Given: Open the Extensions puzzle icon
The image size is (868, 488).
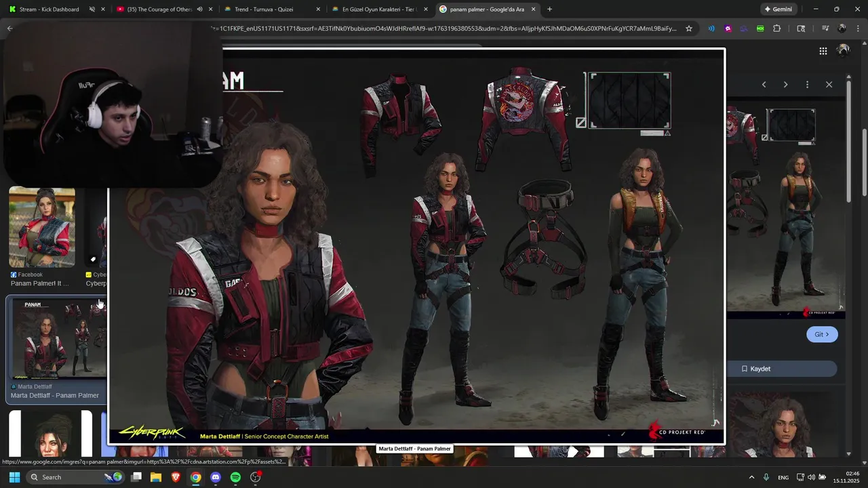Looking at the screenshot, I should pyautogui.click(x=776, y=28).
